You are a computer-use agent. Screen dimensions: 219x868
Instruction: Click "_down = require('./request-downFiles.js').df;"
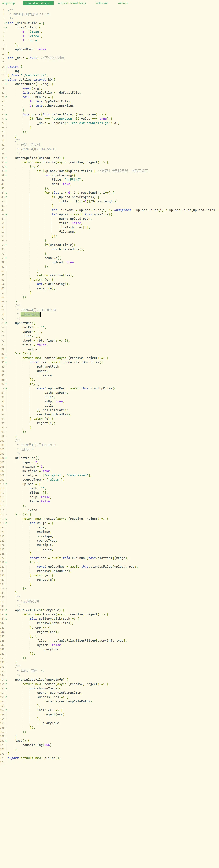[x=78, y=123]
